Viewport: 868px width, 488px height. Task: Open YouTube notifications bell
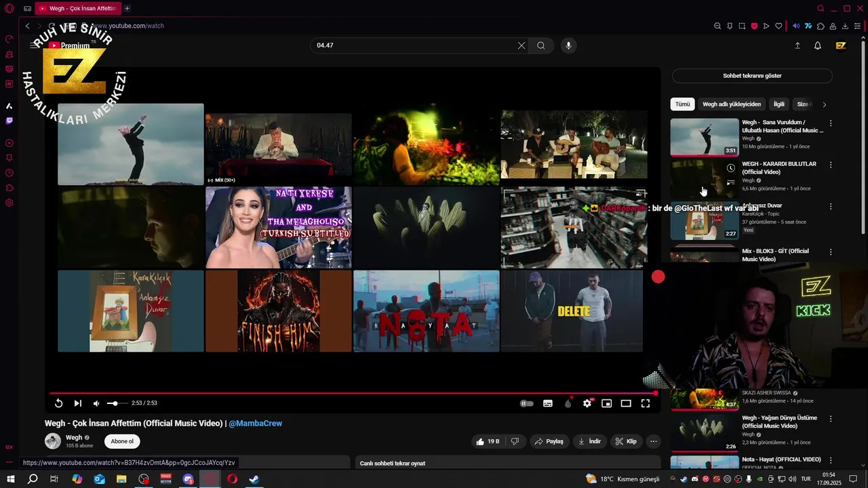818,45
